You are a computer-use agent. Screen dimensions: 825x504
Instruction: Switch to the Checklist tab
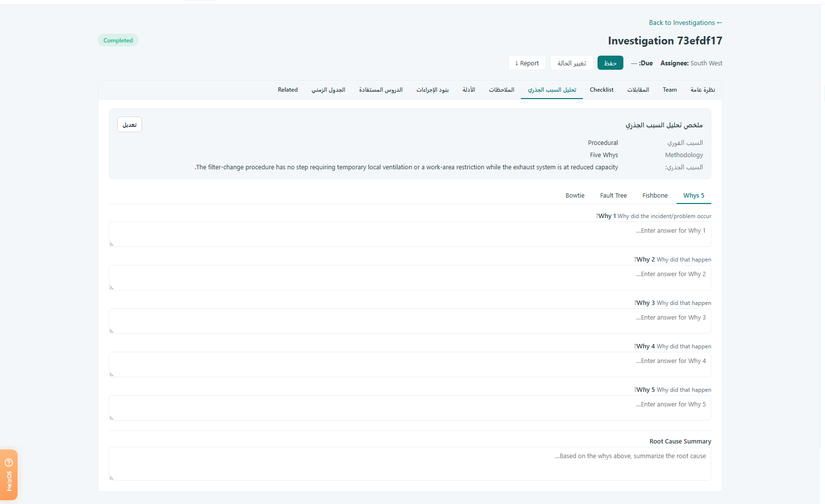click(601, 90)
